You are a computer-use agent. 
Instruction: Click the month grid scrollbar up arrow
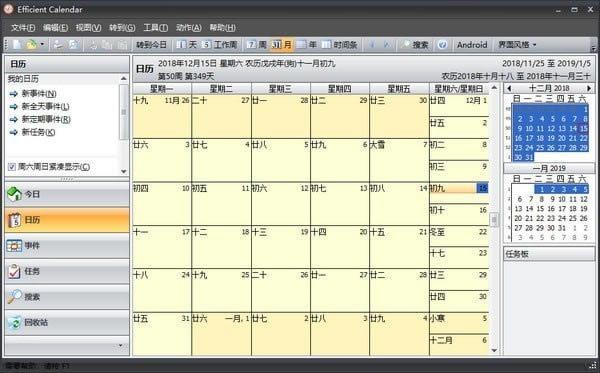click(494, 88)
